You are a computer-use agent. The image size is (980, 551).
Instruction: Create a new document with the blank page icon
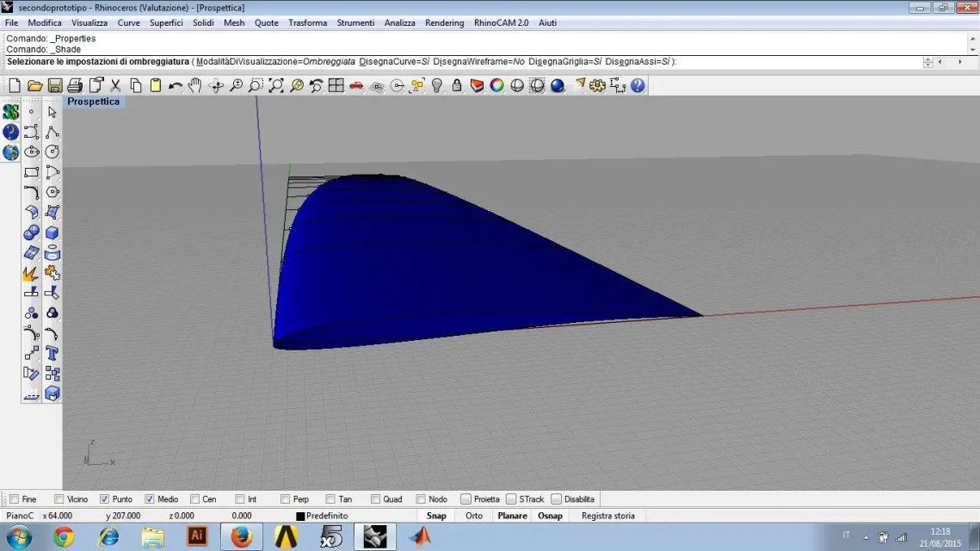pos(15,86)
